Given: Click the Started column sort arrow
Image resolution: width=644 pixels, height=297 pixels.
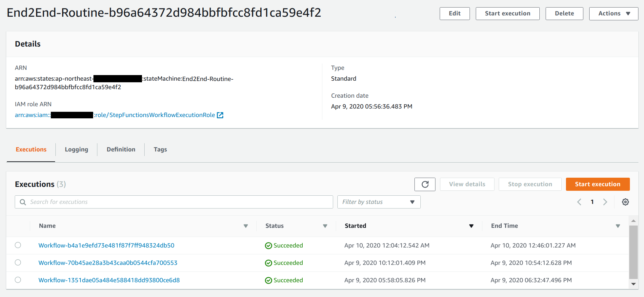Looking at the screenshot, I should click(x=472, y=226).
